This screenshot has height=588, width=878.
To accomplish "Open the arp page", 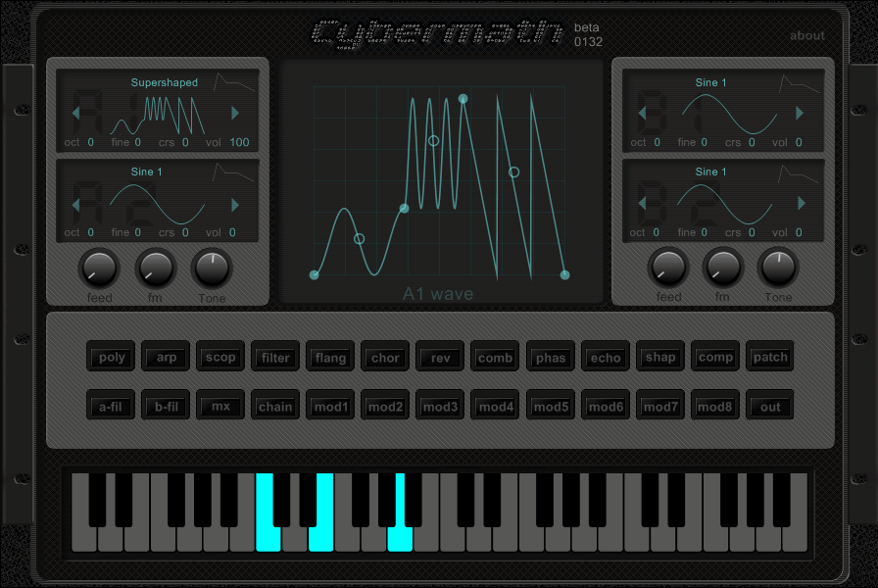I will [x=166, y=356].
